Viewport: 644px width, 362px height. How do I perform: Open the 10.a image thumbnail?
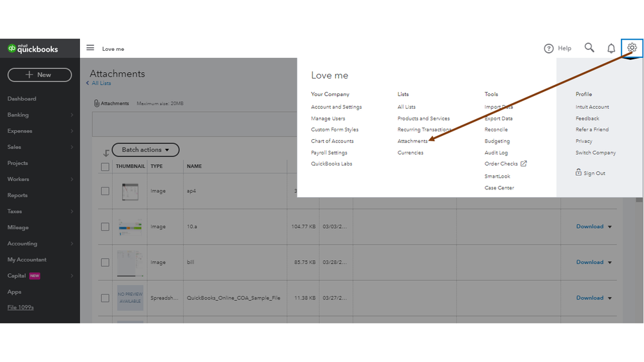pyautogui.click(x=130, y=227)
